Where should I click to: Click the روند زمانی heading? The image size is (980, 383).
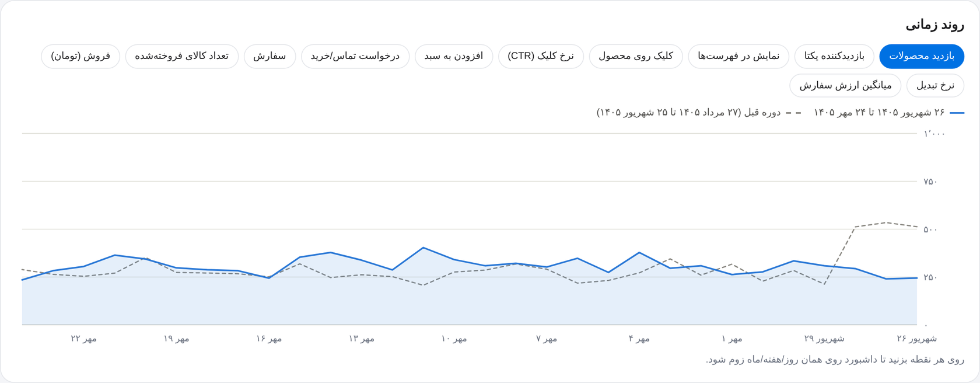935,25
